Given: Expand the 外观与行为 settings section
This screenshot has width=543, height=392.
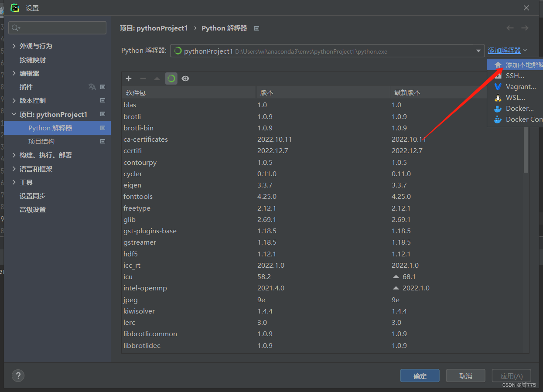Looking at the screenshot, I should (14, 46).
